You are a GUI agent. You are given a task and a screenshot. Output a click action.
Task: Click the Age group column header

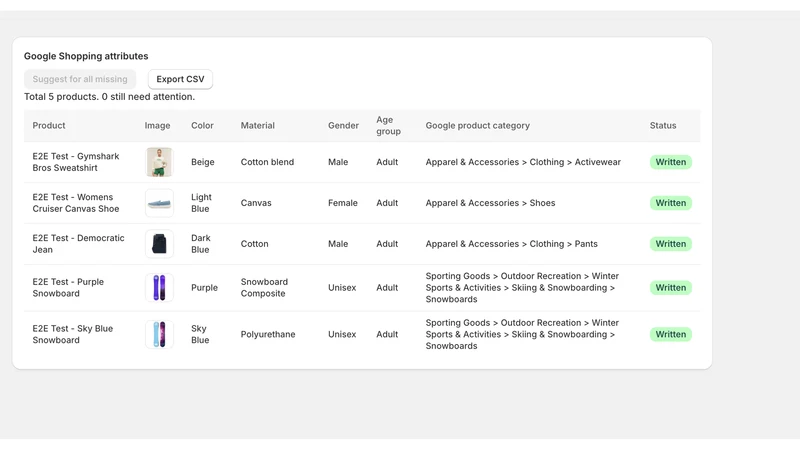(x=388, y=126)
